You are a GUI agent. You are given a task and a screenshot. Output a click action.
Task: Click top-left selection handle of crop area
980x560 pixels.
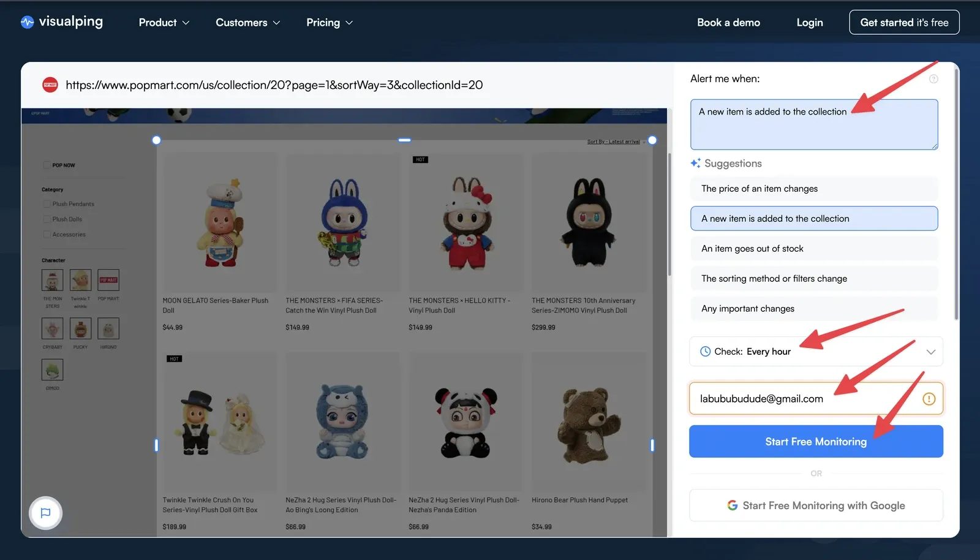tap(156, 140)
